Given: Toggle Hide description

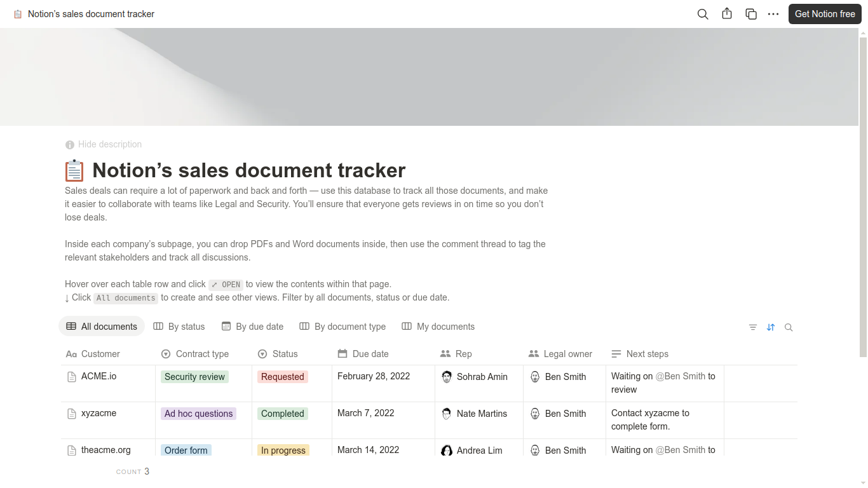Looking at the screenshot, I should 104,144.
